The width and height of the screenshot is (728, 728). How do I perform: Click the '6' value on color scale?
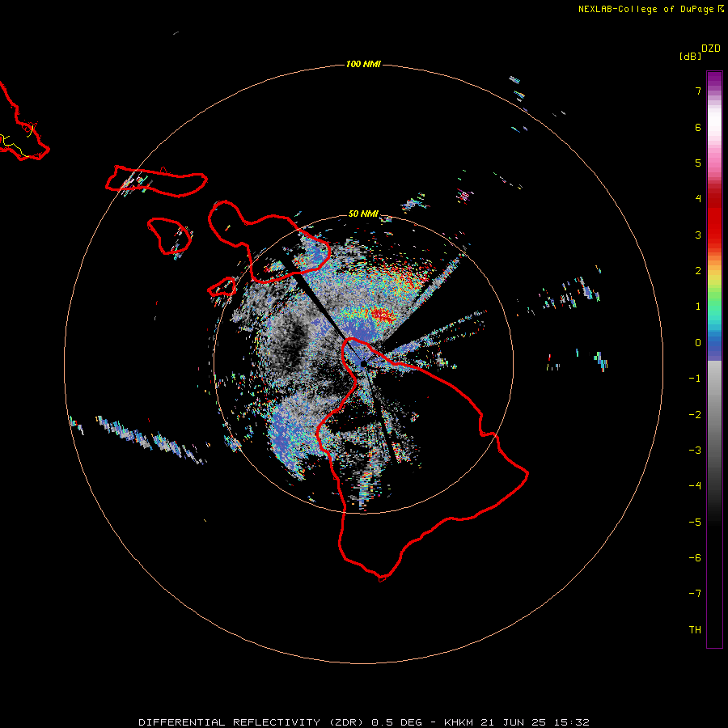tap(698, 127)
